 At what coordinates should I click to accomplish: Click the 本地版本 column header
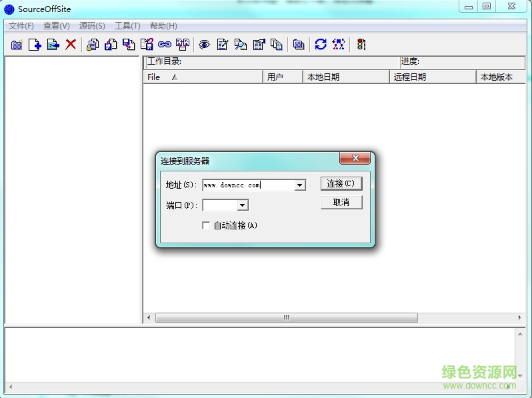click(501, 77)
